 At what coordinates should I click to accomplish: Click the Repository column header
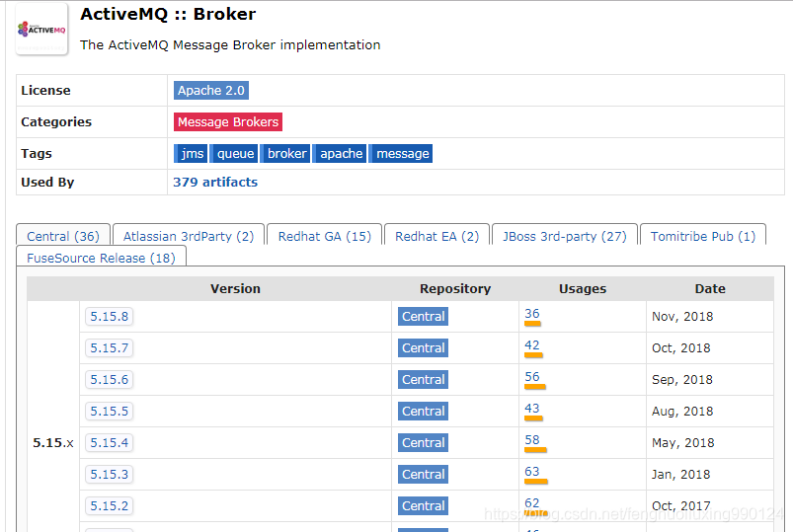(455, 289)
